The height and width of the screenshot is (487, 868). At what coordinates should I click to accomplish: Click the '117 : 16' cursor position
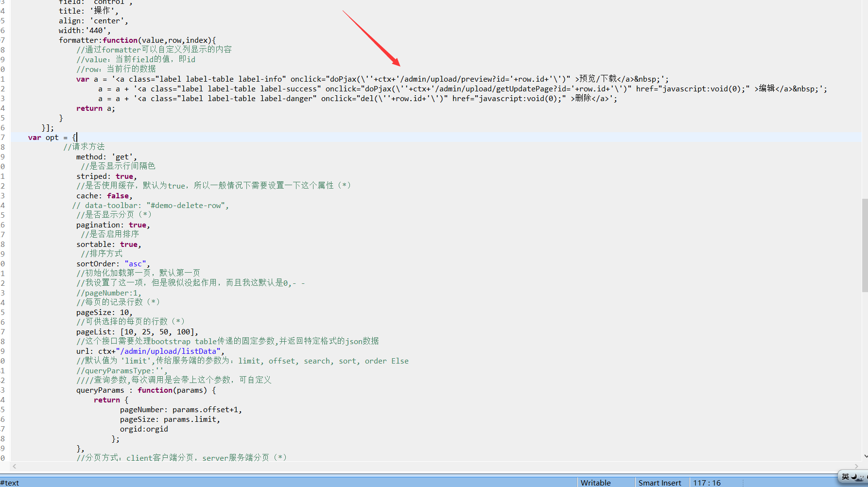[x=707, y=483]
